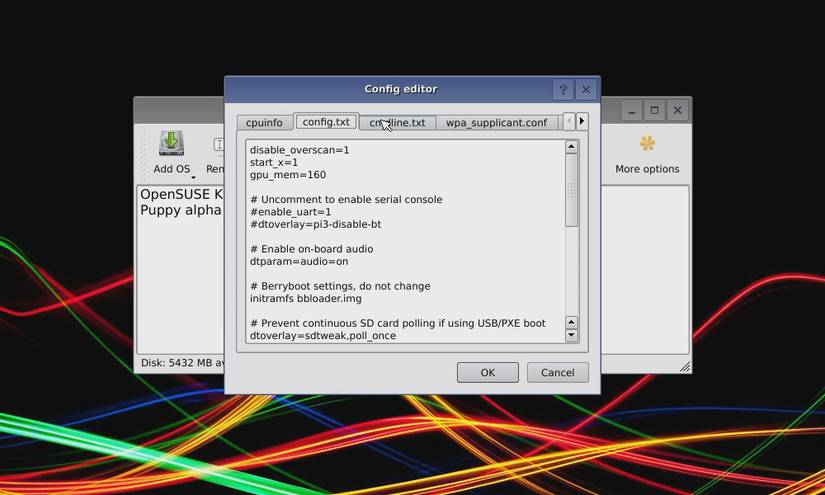The height and width of the screenshot is (495, 825).
Task: Switch to the cmdline.txt tab
Action: click(397, 123)
